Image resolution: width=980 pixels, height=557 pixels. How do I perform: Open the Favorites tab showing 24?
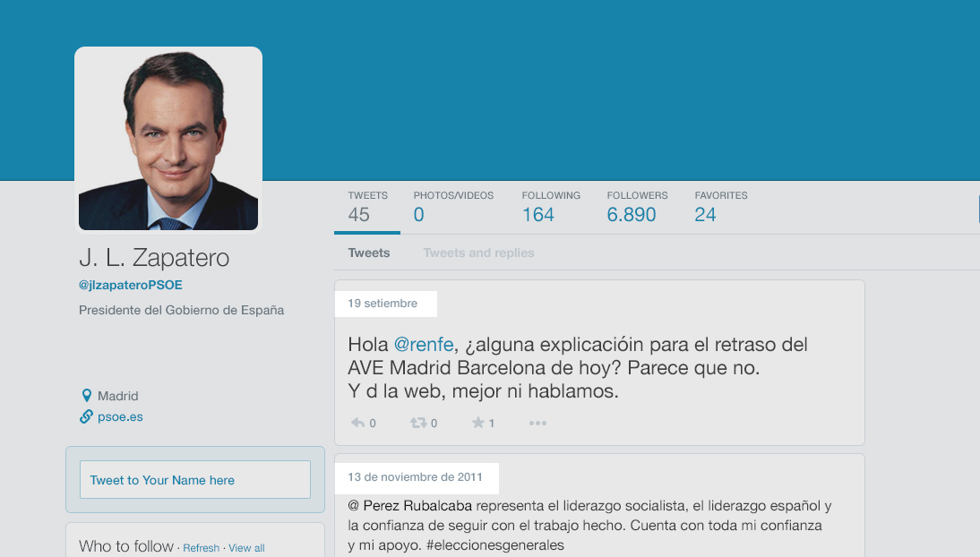pyautogui.click(x=721, y=206)
